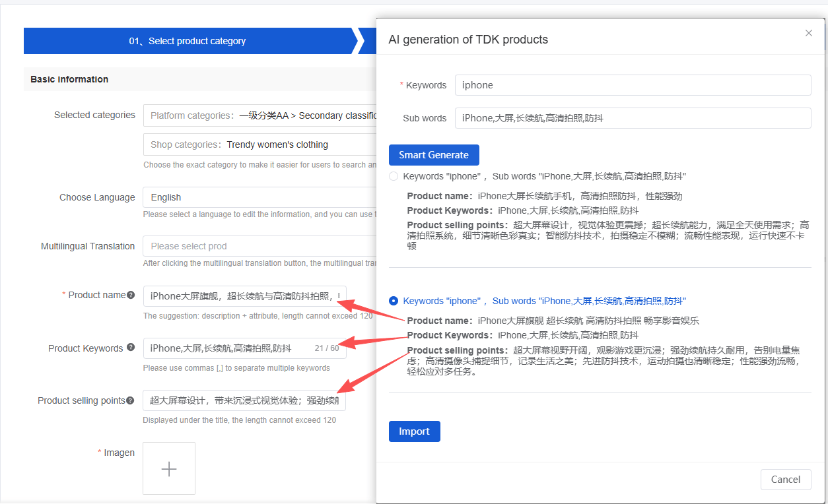The width and height of the screenshot is (828, 504).
Task: Click first result Product name line
Action: point(545,196)
